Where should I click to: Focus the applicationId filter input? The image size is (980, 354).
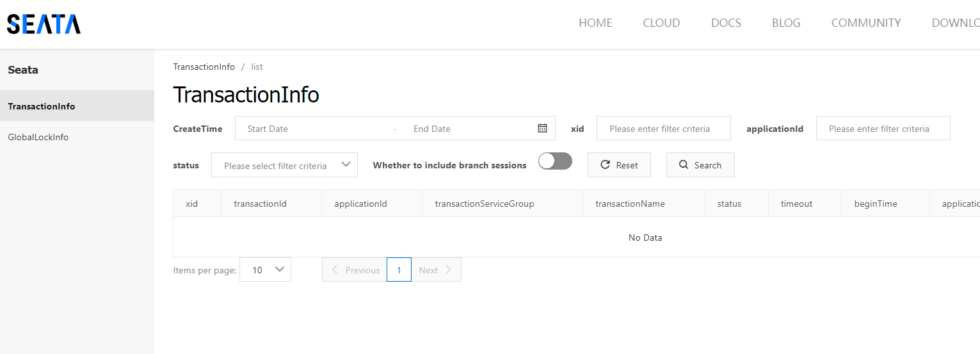tap(883, 128)
